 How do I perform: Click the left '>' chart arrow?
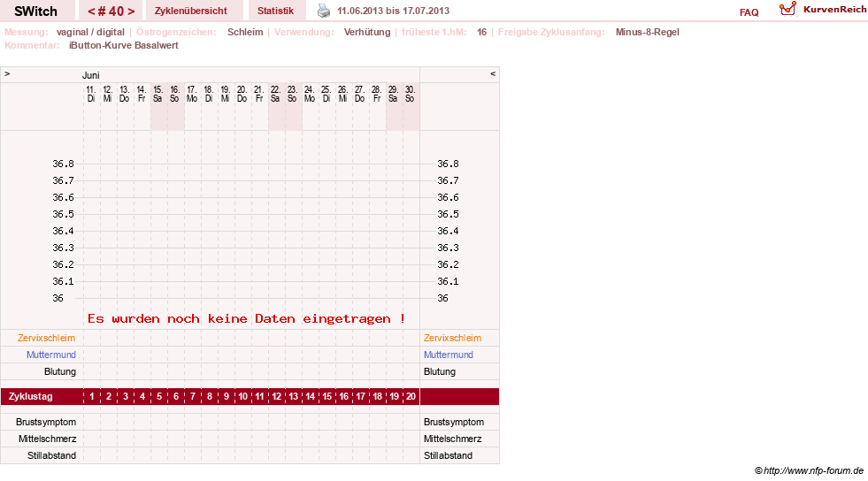pos(7,73)
